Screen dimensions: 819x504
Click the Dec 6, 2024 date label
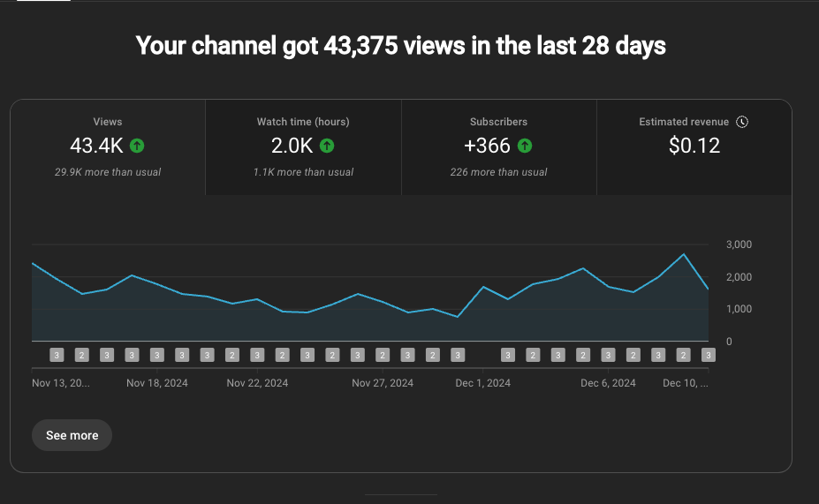click(x=608, y=383)
